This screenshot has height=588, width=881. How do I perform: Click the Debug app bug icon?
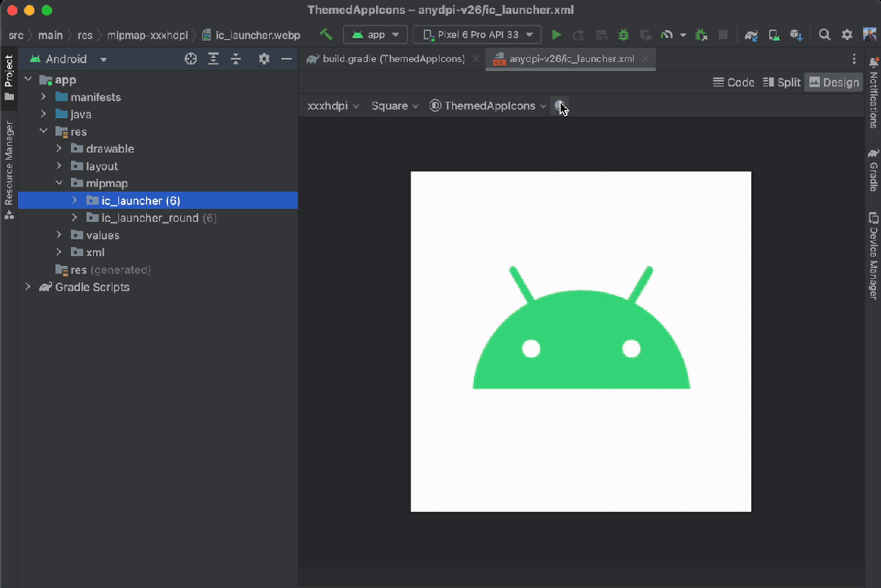click(624, 35)
